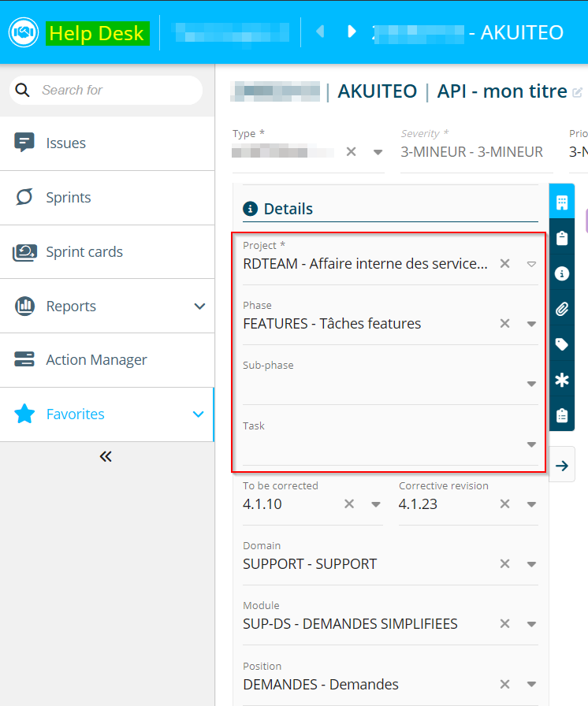The height and width of the screenshot is (706, 588).
Task: Open Issues in the sidebar
Action: [66, 143]
